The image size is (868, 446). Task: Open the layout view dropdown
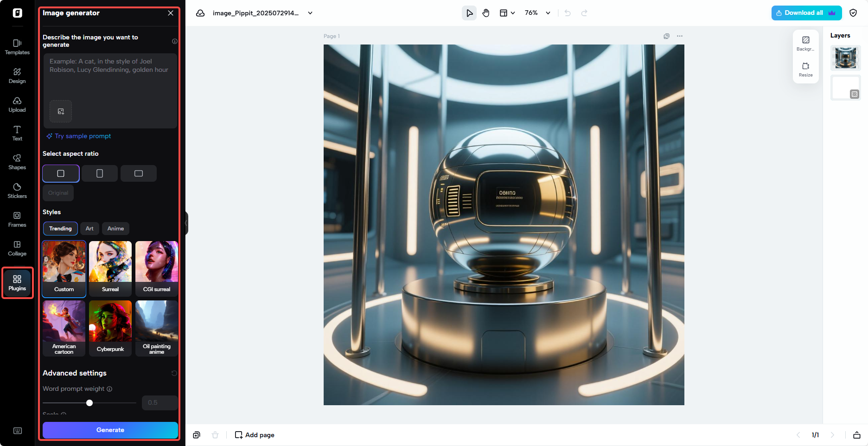coord(507,13)
